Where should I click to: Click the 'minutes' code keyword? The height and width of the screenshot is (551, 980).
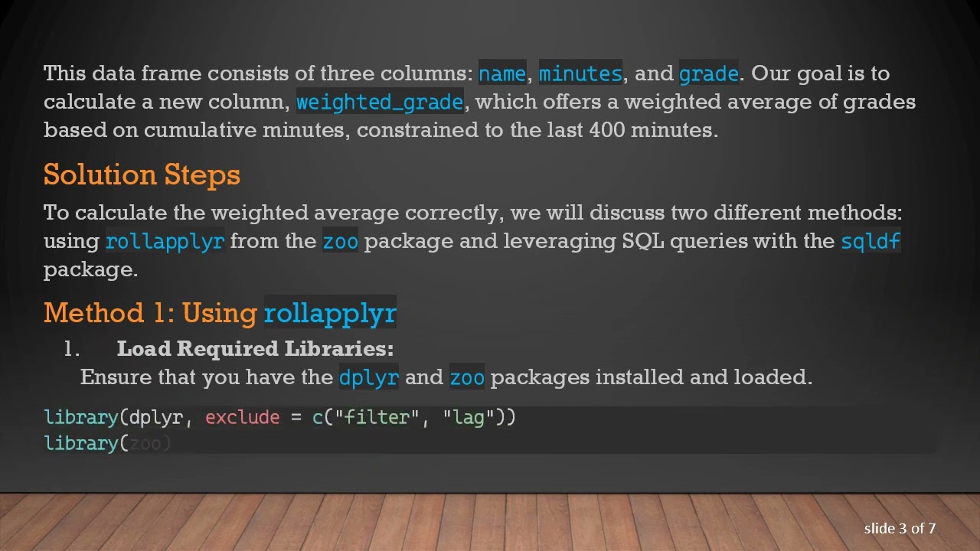(580, 73)
